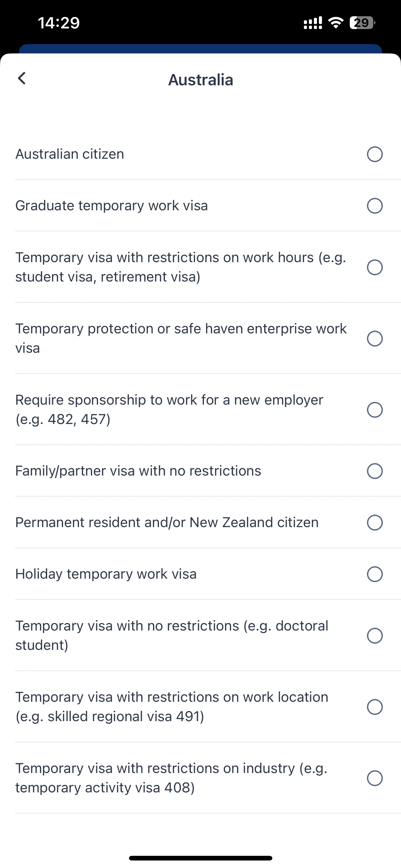Choose radio for restrictions on work hours visa
Screen dimensions: 401x868
375,267
